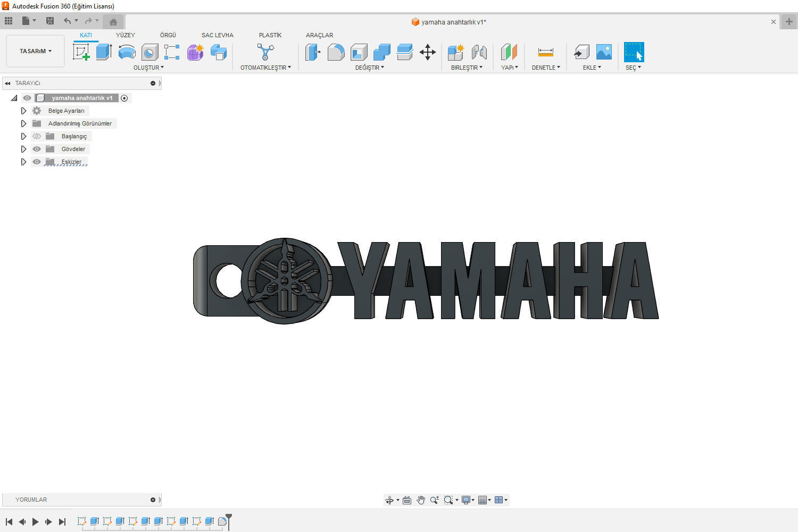Select the Pan hand tool
This screenshot has width=798, height=532.
(421, 500)
